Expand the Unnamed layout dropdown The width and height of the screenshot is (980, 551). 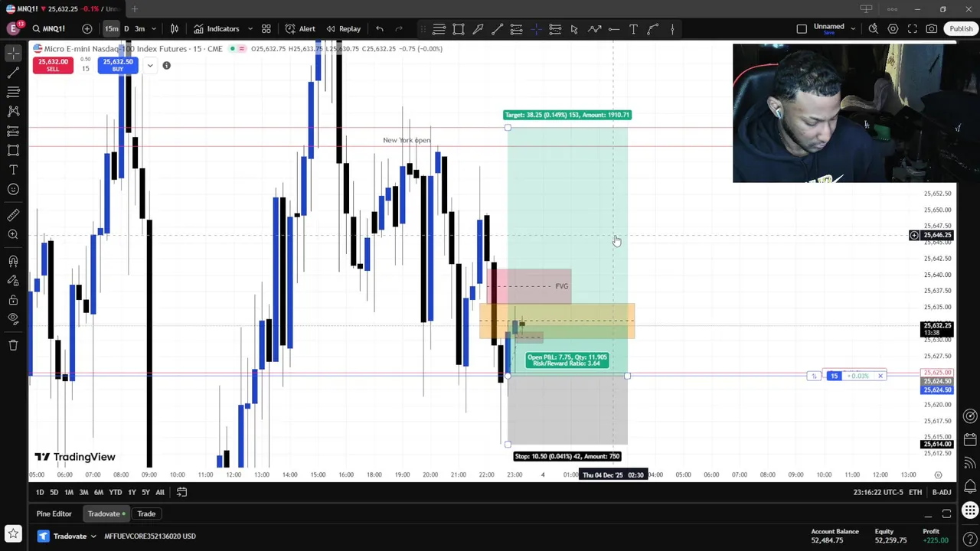852,29
